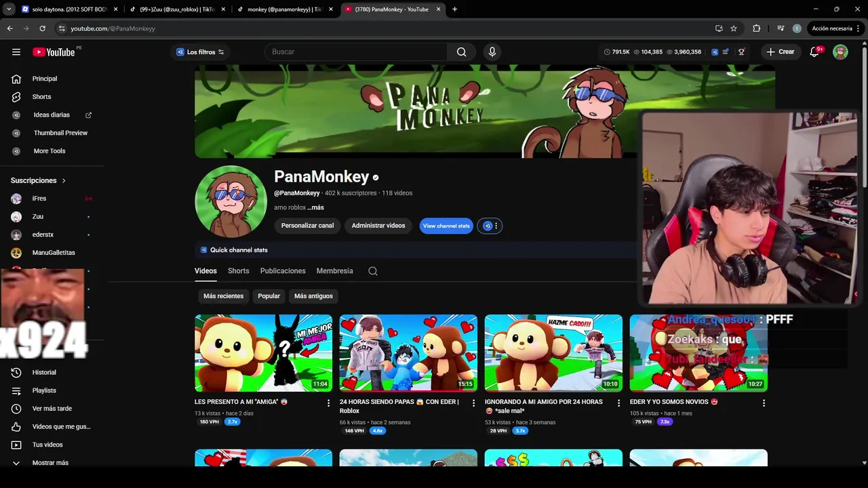This screenshot has height=488, width=868.
Task: Open Ideas diarias in sidebar
Action: (52, 115)
